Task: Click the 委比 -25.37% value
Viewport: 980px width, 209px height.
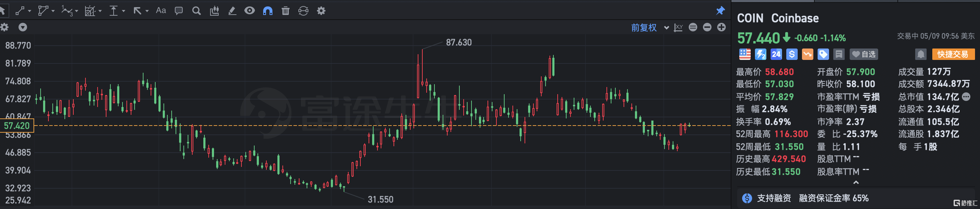Action: (860, 134)
